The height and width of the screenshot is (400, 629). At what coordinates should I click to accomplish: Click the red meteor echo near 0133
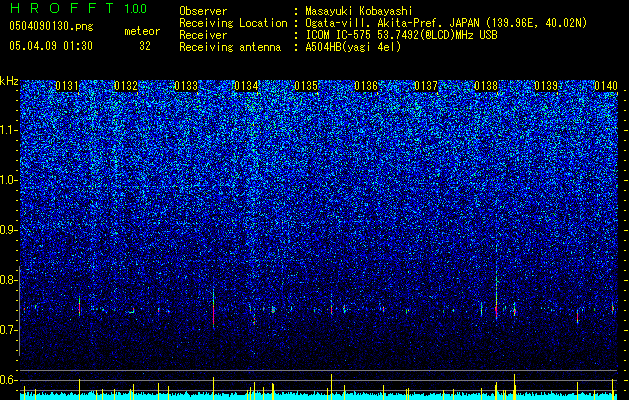(213, 309)
